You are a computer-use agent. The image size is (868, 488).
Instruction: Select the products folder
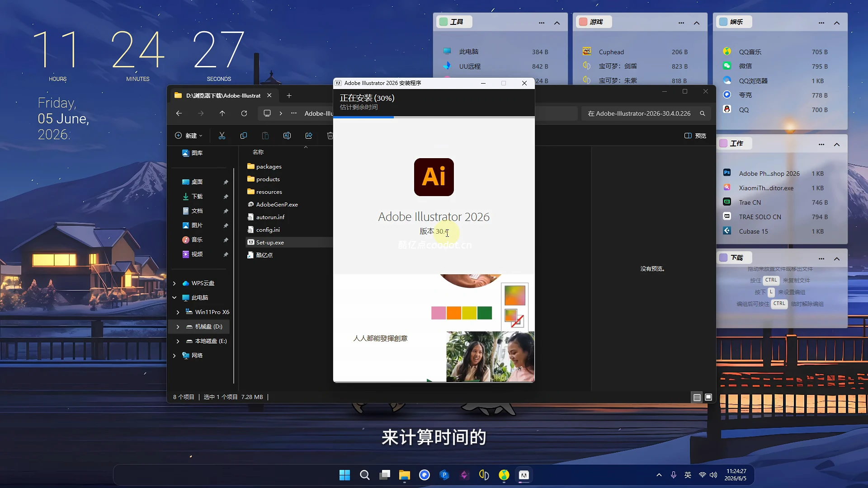pos(268,179)
